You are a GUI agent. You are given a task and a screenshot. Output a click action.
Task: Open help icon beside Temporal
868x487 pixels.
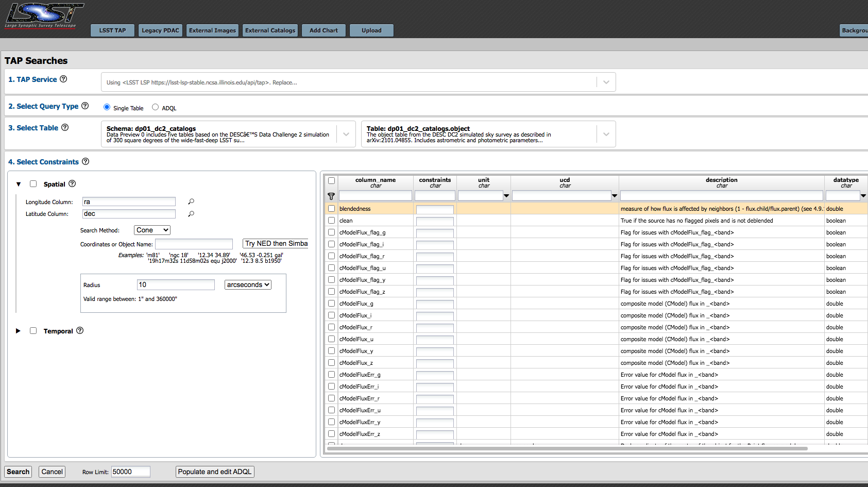[80, 330]
